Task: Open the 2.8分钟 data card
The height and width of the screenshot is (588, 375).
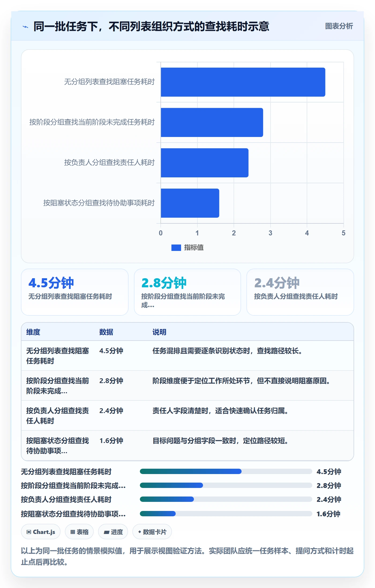Action: [187, 292]
